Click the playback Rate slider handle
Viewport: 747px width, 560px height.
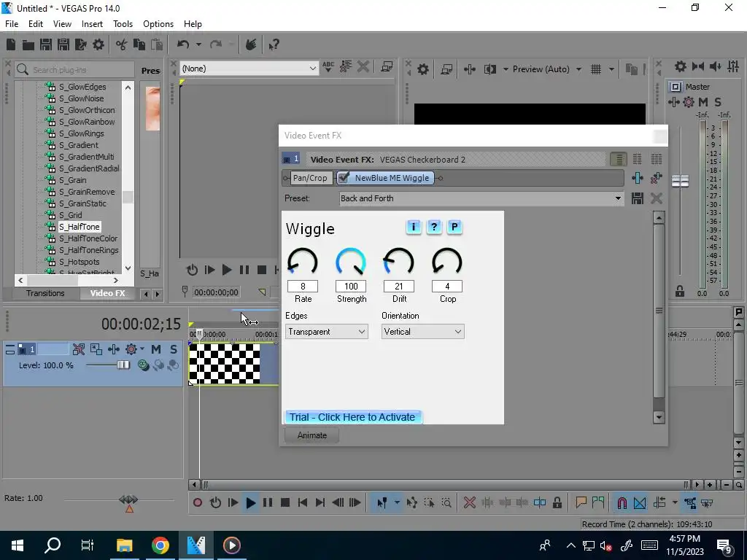click(x=128, y=499)
